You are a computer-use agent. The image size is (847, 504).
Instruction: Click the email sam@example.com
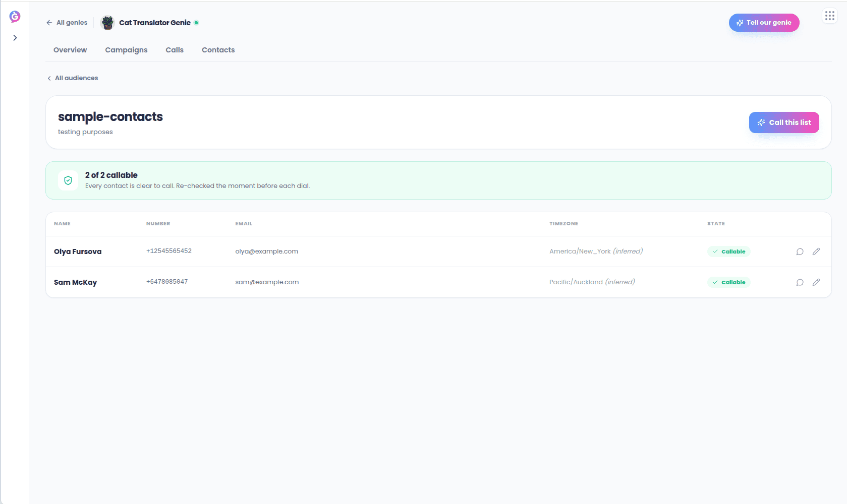click(267, 282)
